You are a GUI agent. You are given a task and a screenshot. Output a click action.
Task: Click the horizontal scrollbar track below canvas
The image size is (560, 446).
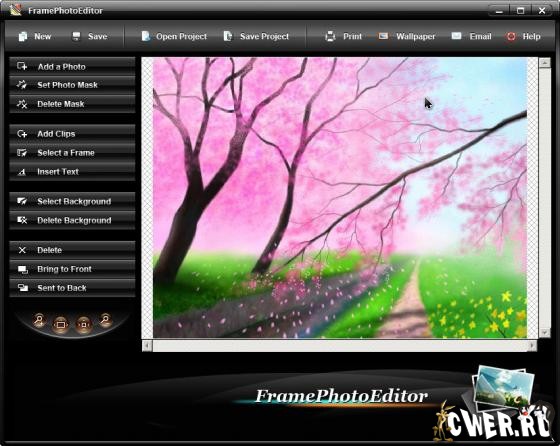click(340, 346)
